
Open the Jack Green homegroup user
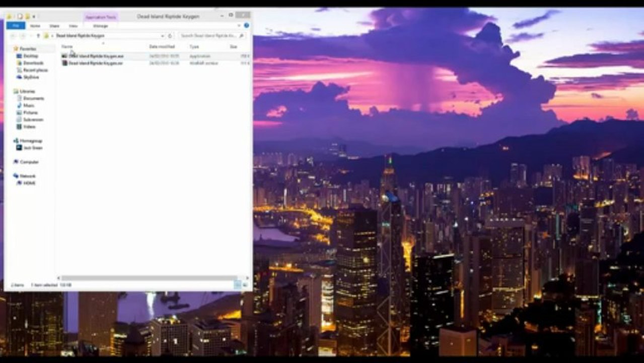[x=33, y=148]
